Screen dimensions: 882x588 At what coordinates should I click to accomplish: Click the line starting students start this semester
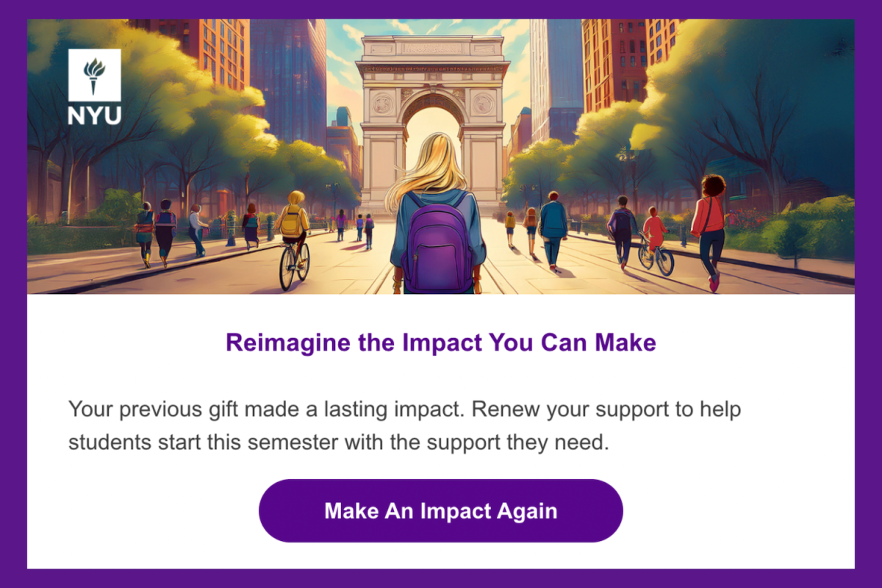pyautogui.click(x=339, y=443)
